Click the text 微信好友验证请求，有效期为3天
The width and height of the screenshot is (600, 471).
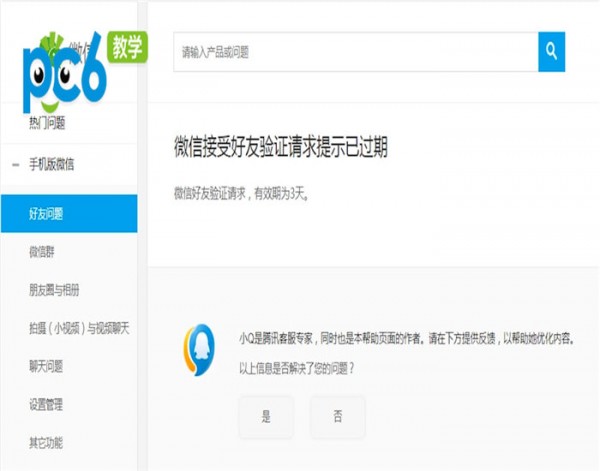(241, 194)
